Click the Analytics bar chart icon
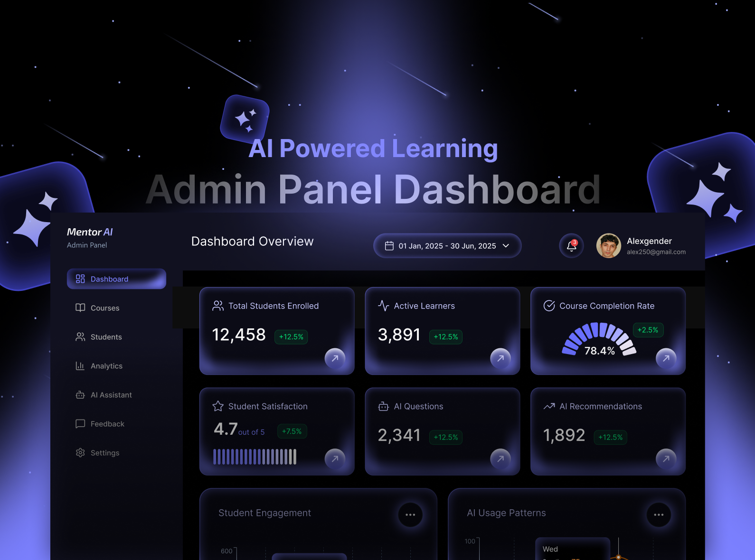This screenshot has width=755, height=560. click(x=80, y=366)
